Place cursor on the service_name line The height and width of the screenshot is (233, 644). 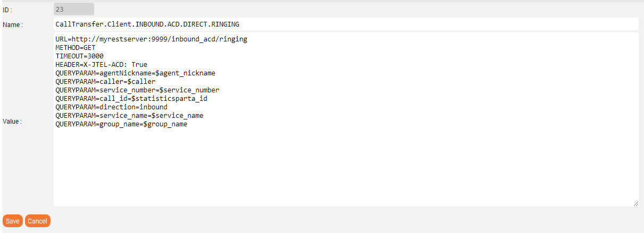tap(129, 116)
